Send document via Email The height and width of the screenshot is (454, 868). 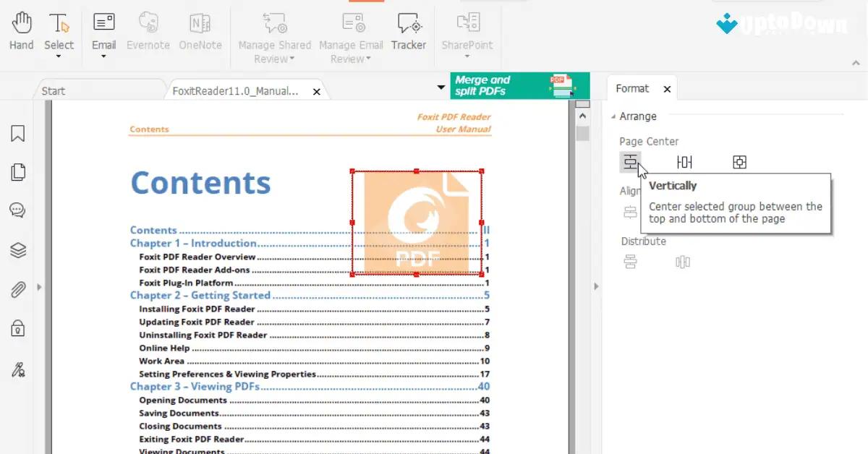point(103,29)
